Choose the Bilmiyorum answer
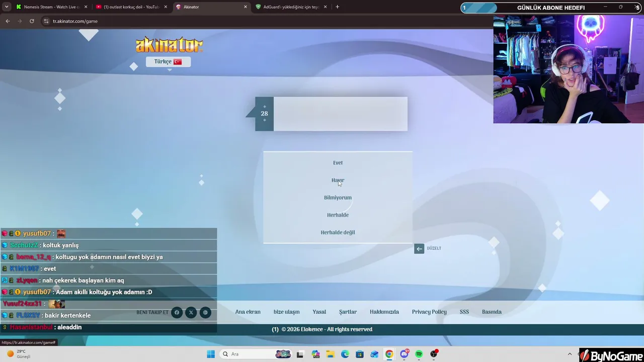 click(338, 198)
